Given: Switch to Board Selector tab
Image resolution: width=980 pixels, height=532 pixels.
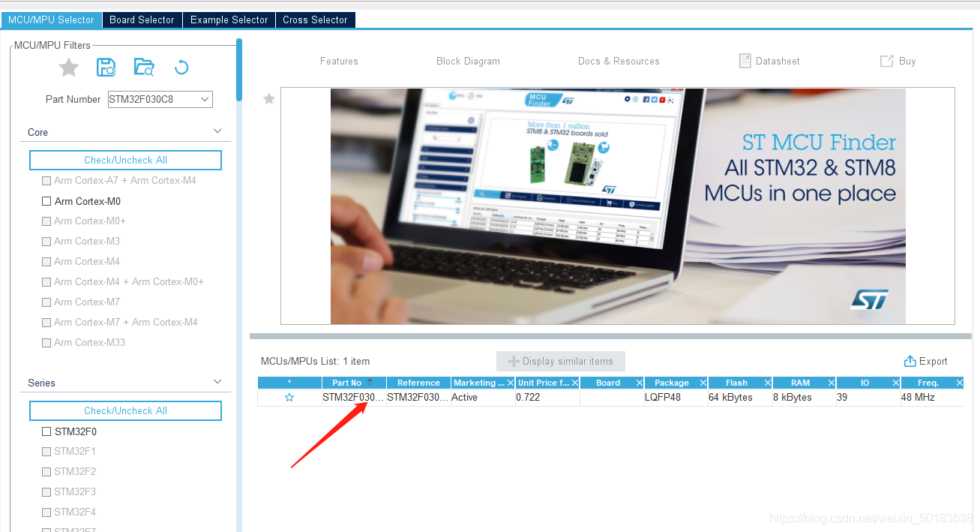Looking at the screenshot, I should pos(142,20).
